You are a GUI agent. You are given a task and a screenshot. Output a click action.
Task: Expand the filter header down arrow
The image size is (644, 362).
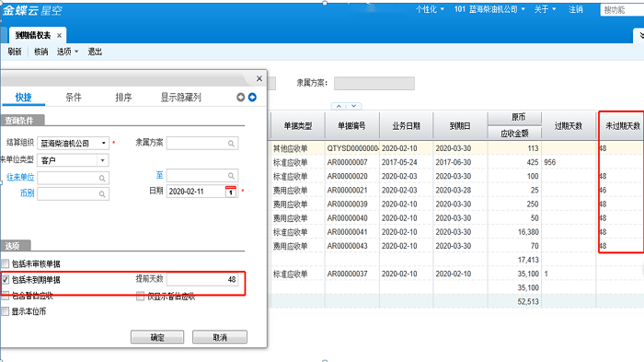coord(353,106)
